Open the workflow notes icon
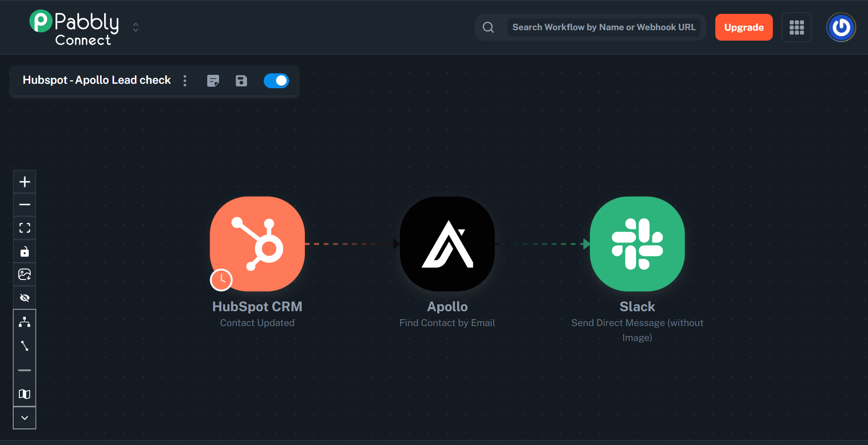The image size is (868, 445). pos(213,81)
